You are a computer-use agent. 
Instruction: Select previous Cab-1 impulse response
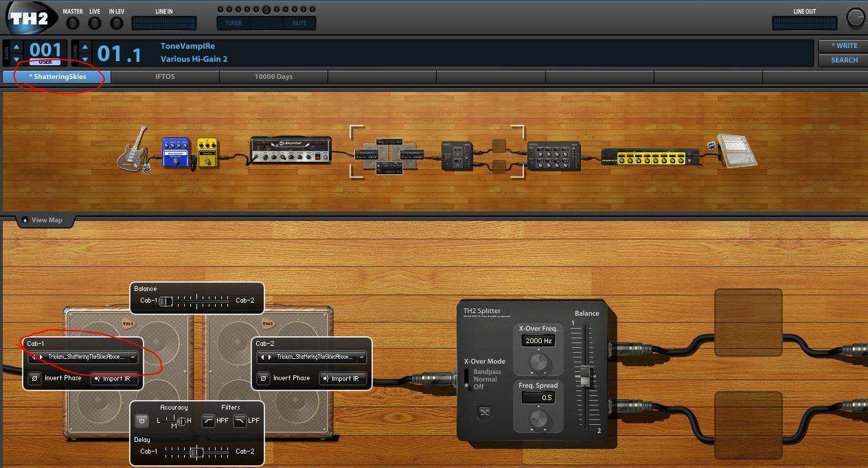33,357
